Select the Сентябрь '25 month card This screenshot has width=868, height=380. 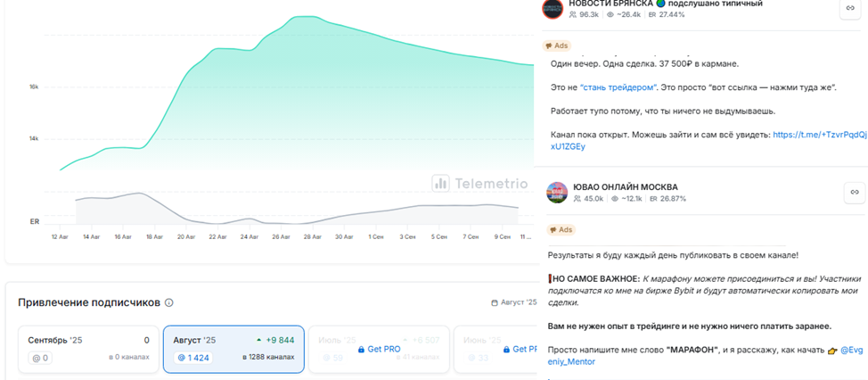[87, 349]
